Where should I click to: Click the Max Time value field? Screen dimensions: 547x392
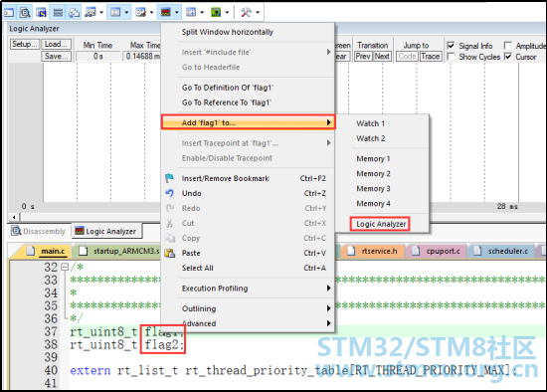(x=141, y=56)
